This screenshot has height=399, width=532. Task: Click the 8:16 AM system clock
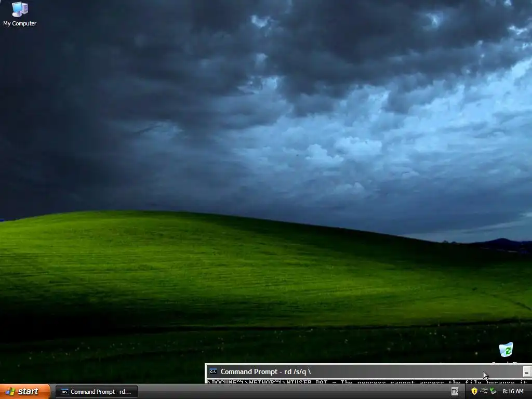(x=513, y=392)
